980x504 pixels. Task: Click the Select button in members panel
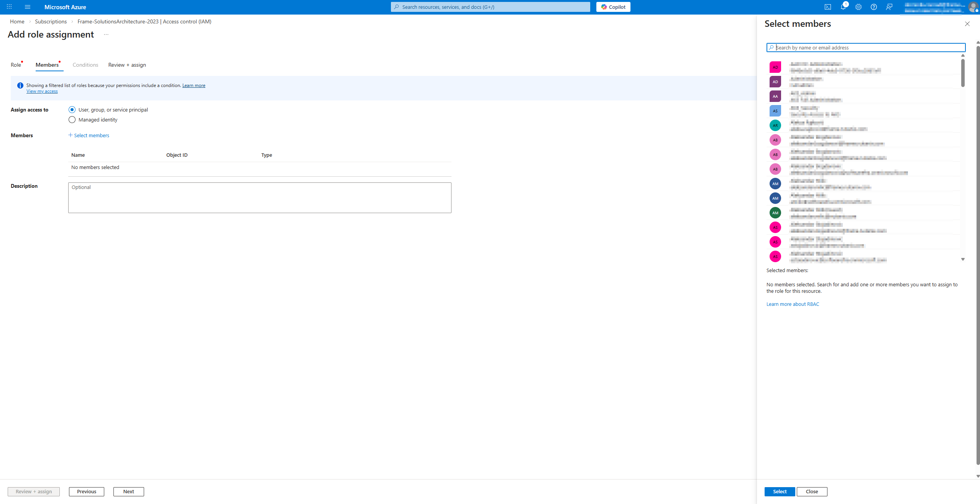[779, 491]
